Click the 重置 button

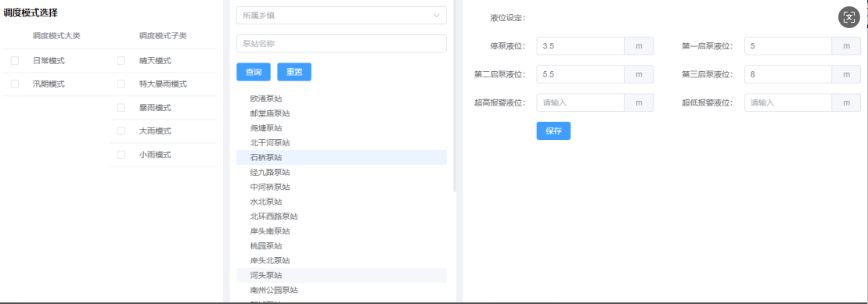click(x=294, y=72)
